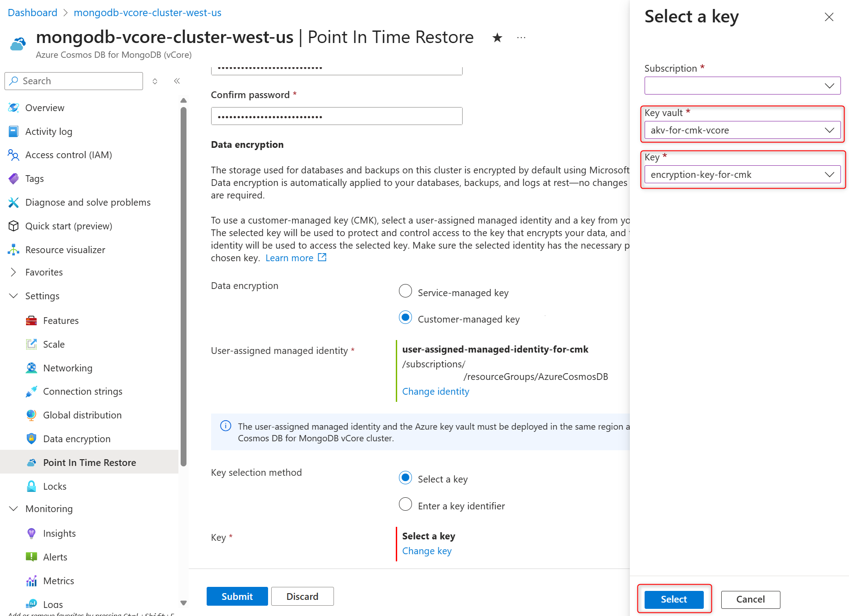The height and width of the screenshot is (616, 849).
Task: Click the favorite star icon beside the title
Action: pyautogui.click(x=497, y=38)
